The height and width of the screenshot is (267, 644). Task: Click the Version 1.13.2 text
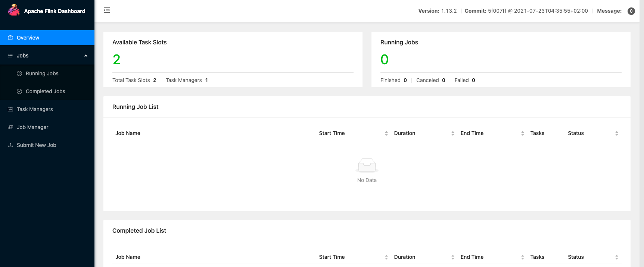438,11
